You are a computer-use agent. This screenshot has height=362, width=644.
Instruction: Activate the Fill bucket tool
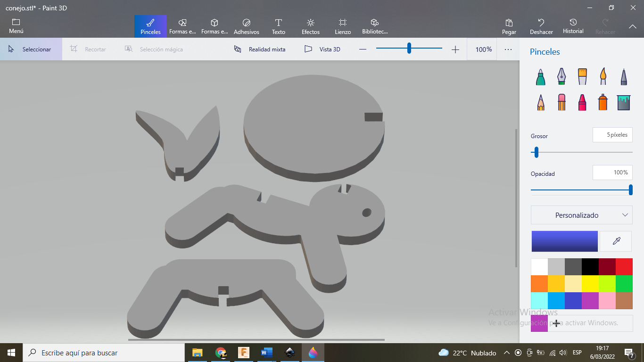tap(624, 102)
